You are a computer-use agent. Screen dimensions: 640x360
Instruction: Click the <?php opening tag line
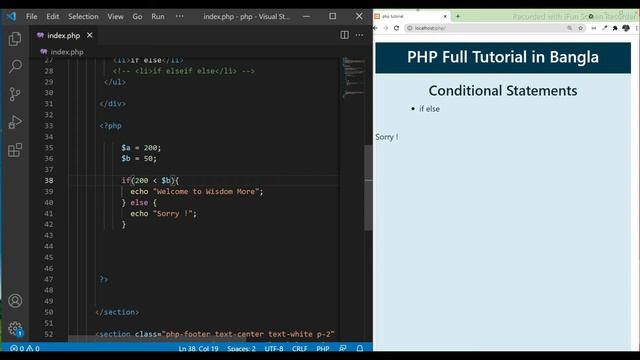[x=111, y=126]
